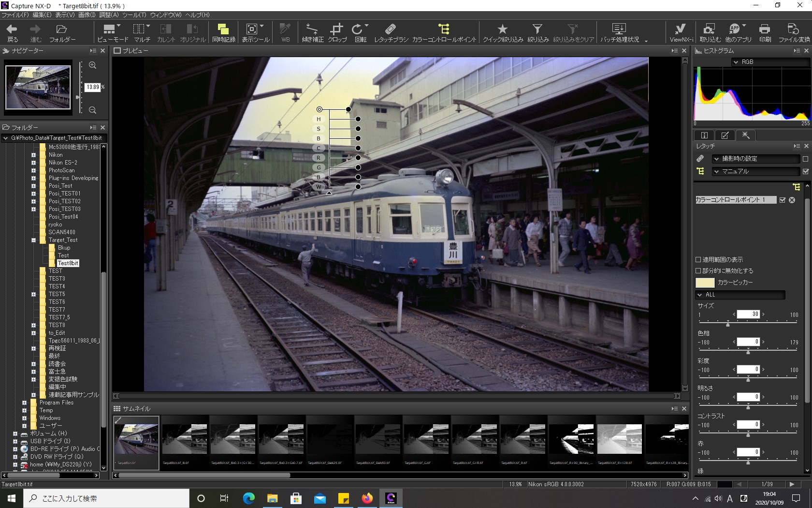Open the ALL dropdown below color picker
The height and width of the screenshot is (508, 812).
[x=740, y=295]
